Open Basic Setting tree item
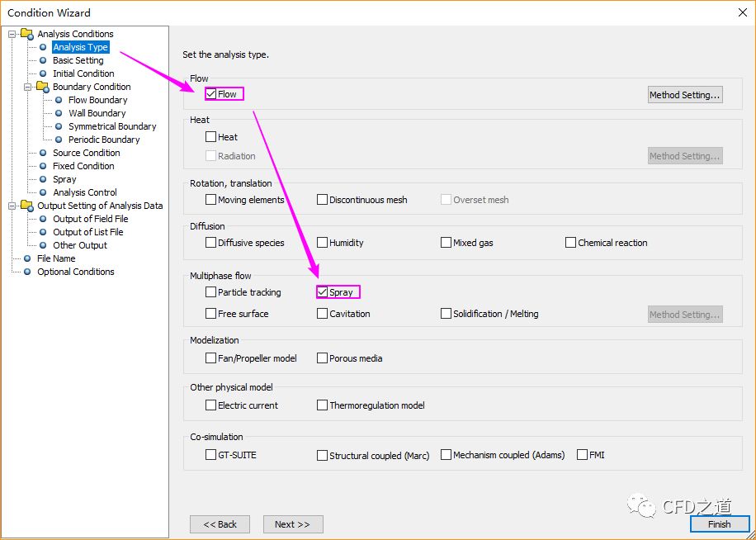Viewport: 756px width, 540px height. pos(78,60)
